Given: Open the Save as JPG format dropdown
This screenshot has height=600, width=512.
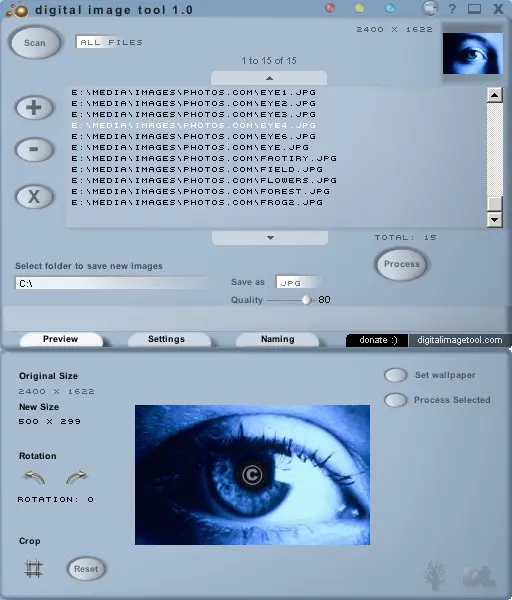Looking at the screenshot, I should click(x=299, y=282).
